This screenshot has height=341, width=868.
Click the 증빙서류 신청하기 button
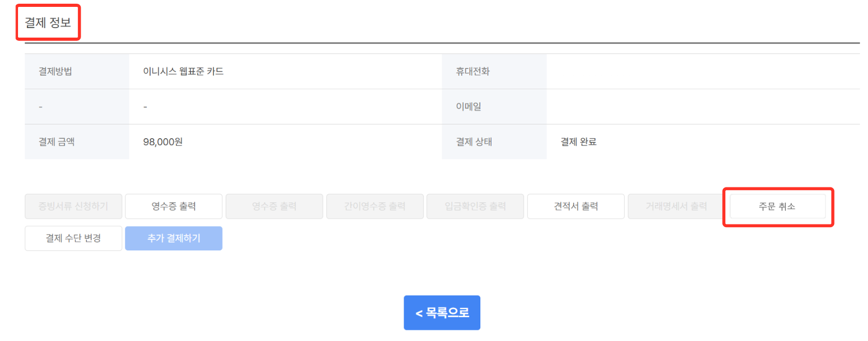73,207
